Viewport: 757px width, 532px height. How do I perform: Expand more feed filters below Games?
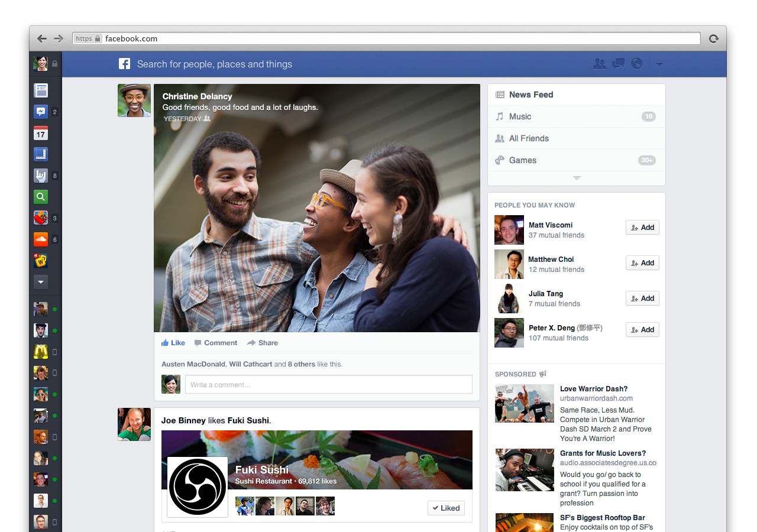[577, 178]
